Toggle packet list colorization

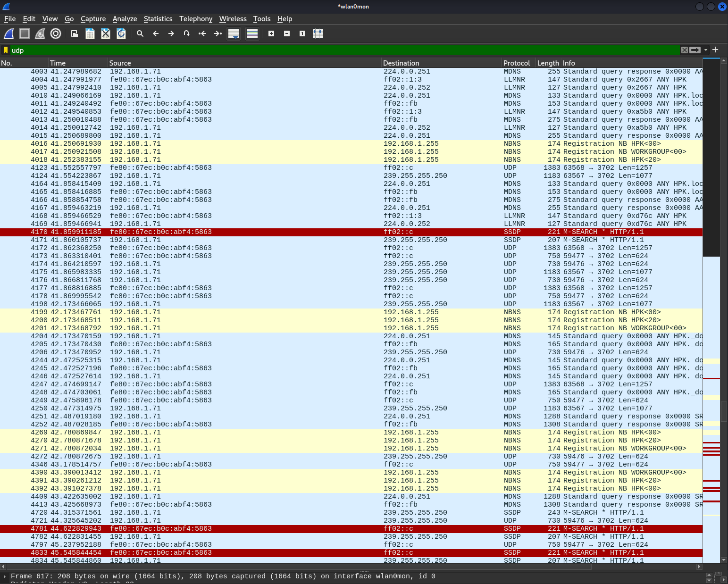pos(252,33)
